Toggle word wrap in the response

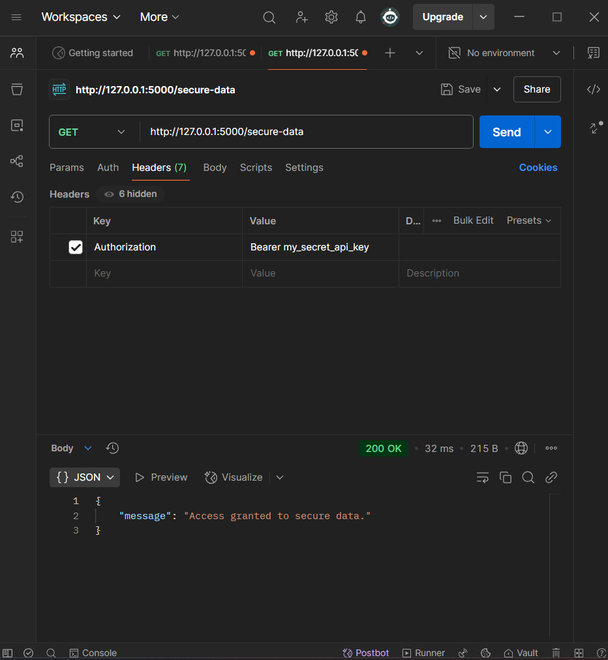tap(482, 478)
